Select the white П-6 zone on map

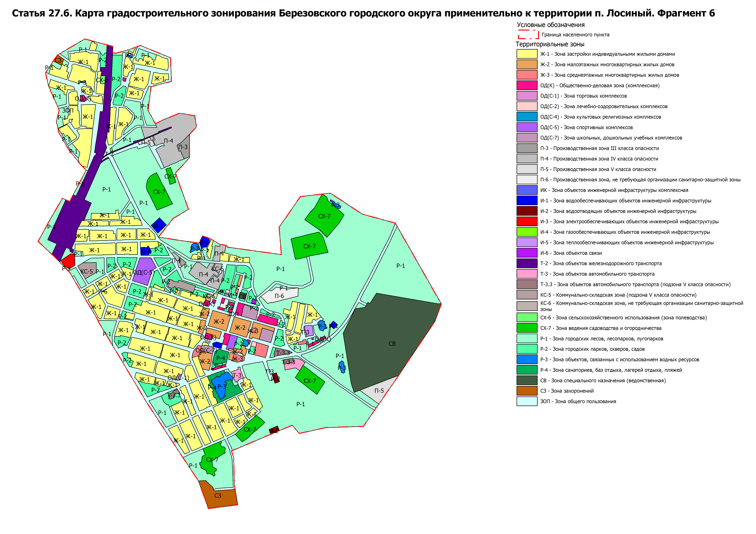(279, 296)
